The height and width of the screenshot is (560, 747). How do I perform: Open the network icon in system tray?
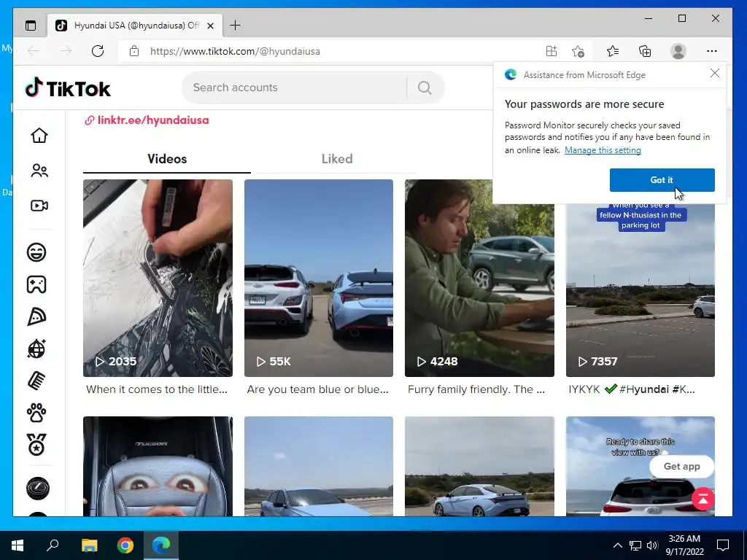[x=635, y=545]
